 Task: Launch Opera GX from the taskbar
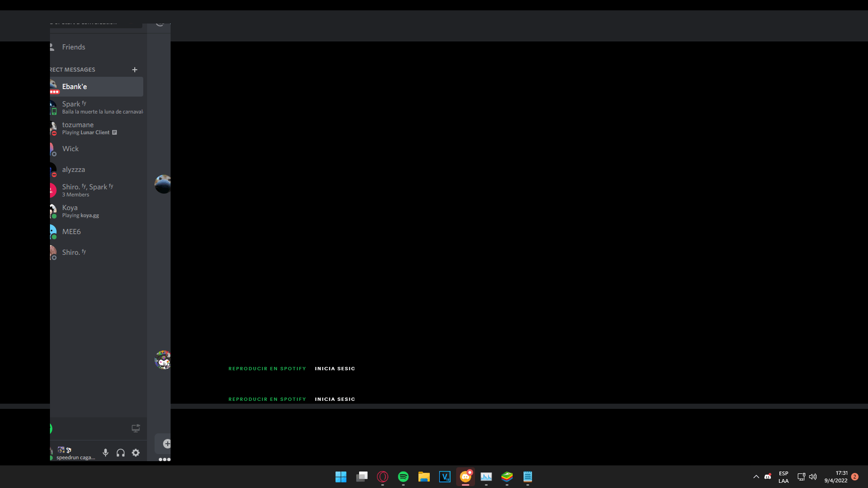coord(382,477)
